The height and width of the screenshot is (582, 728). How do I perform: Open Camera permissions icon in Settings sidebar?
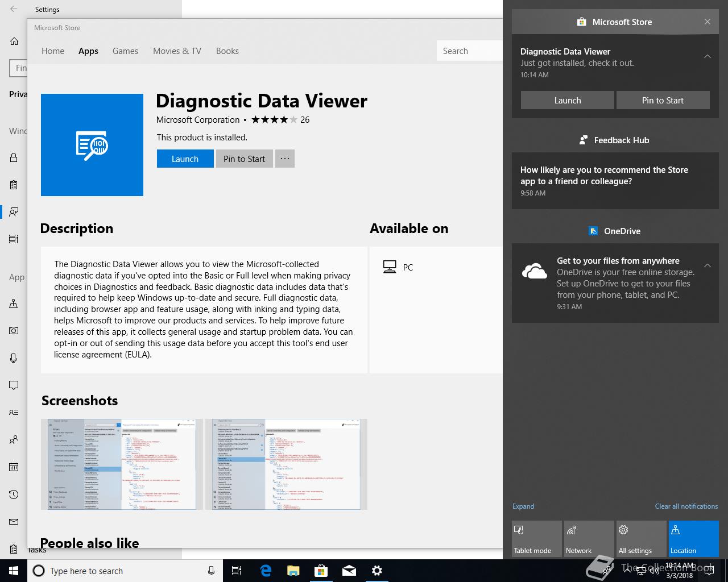point(14,331)
